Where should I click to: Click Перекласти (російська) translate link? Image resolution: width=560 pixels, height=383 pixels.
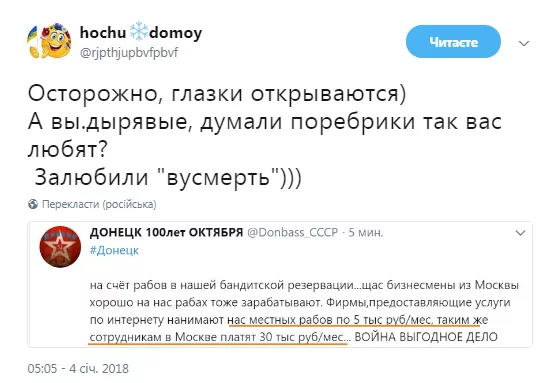[99, 204]
